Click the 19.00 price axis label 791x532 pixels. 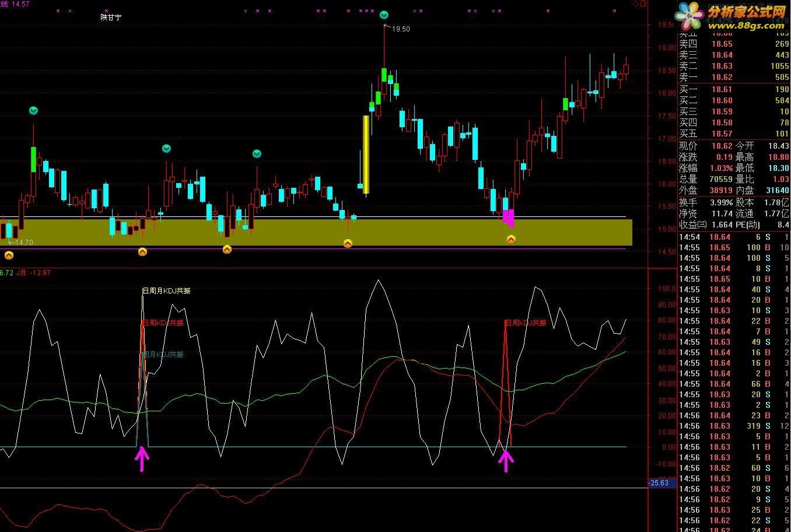click(667, 48)
